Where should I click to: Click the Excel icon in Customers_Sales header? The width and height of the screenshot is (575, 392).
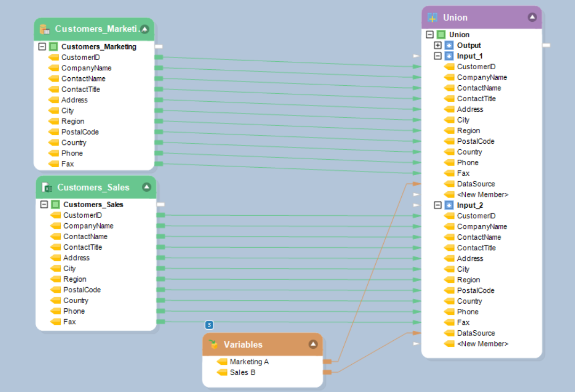tap(47, 187)
